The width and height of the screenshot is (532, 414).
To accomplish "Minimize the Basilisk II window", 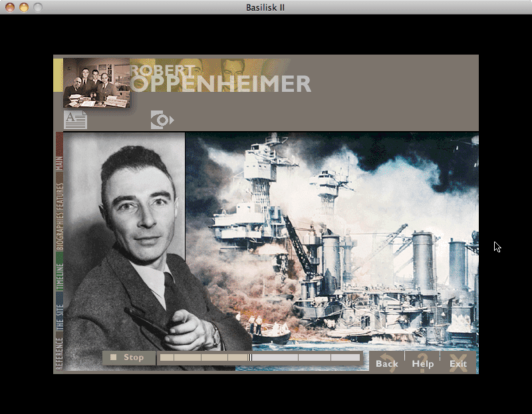I will pyautogui.click(x=23, y=7).
